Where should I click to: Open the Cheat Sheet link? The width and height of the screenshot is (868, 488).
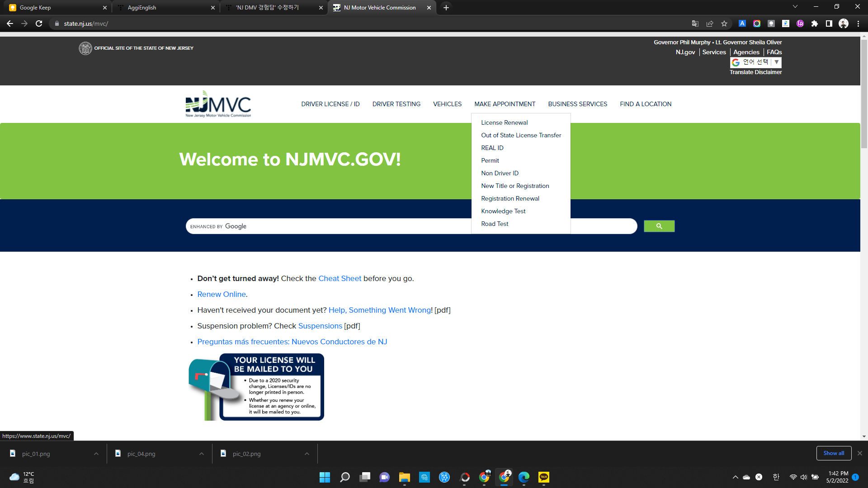(340, 278)
